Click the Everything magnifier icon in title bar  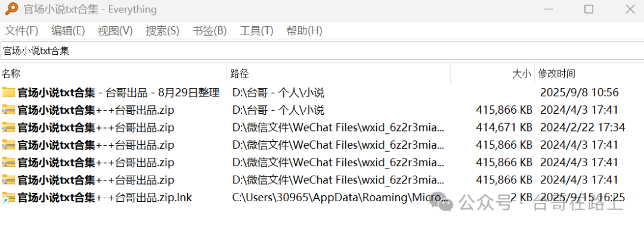[x=11, y=8]
